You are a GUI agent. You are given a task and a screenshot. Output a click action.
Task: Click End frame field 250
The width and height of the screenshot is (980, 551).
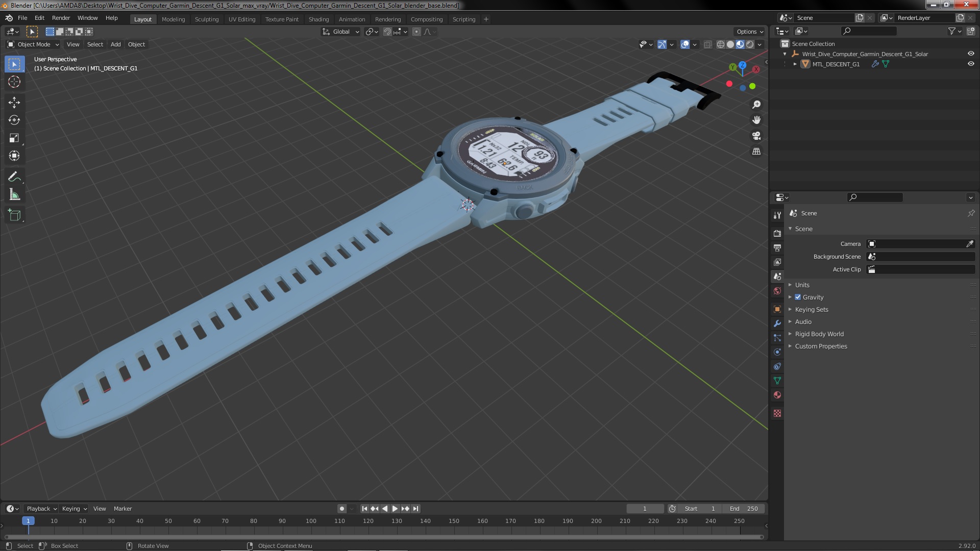click(744, 509)
